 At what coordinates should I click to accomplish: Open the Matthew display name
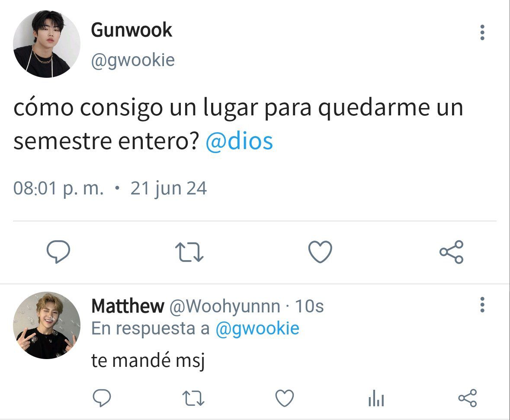(x=128, y=306)
